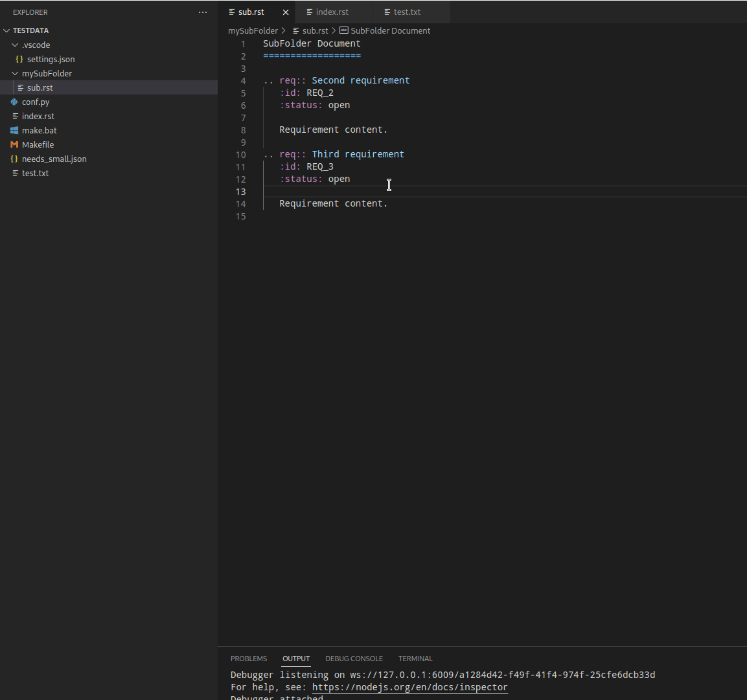The width and height of the screenshot is (747, 700).
Task: Close the sub.rst editor tab
Action: point(286,12)
